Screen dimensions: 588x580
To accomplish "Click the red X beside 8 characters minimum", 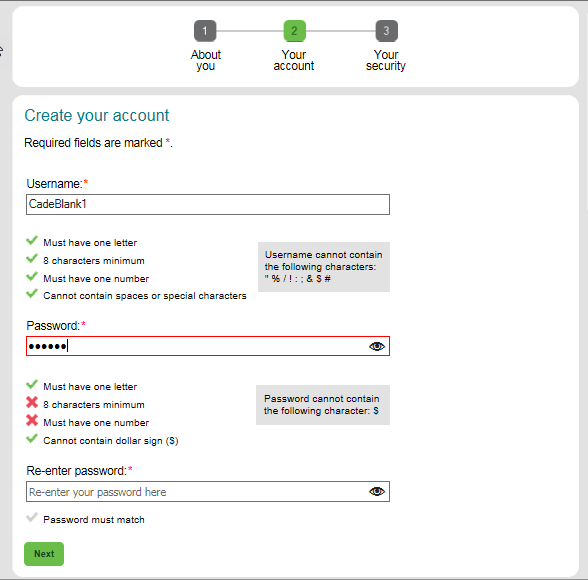I will pos(32,402).
